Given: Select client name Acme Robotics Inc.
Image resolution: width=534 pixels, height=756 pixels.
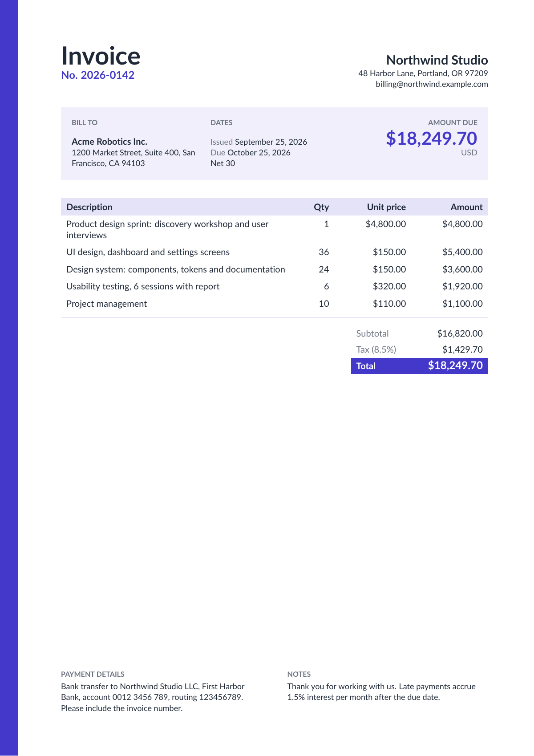Looking at the screenshot, I should pos(109,142).
